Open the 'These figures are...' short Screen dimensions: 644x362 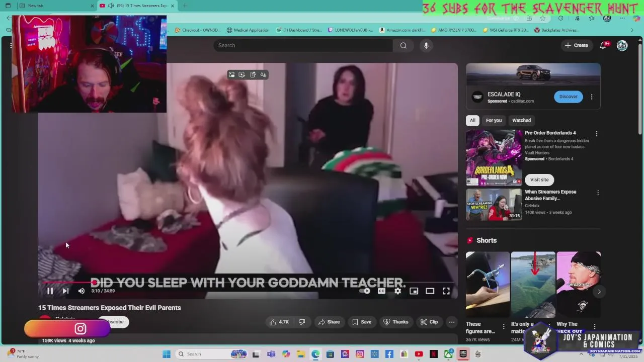point(488,284)
